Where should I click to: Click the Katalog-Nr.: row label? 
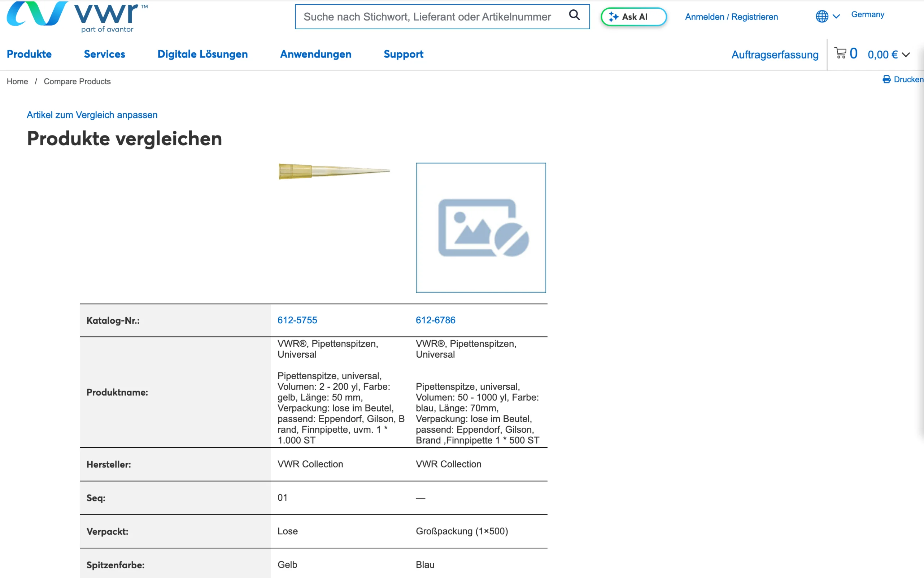(x=113, y=321)
